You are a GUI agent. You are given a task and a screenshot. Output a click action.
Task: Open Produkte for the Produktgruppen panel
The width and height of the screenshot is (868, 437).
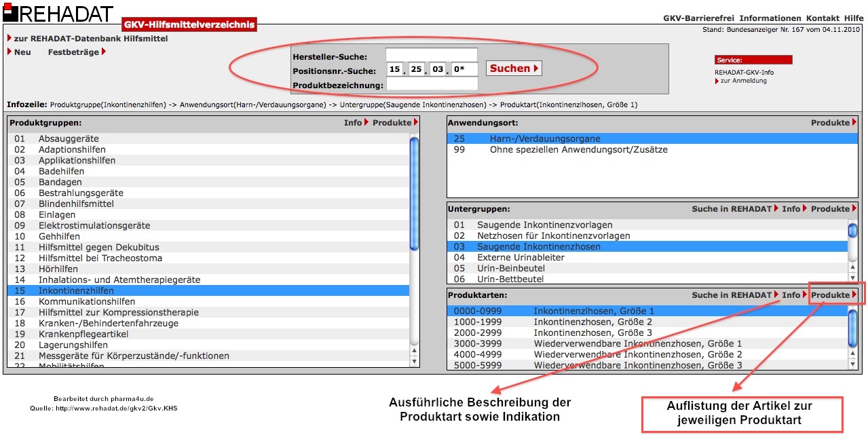(393, 123)
